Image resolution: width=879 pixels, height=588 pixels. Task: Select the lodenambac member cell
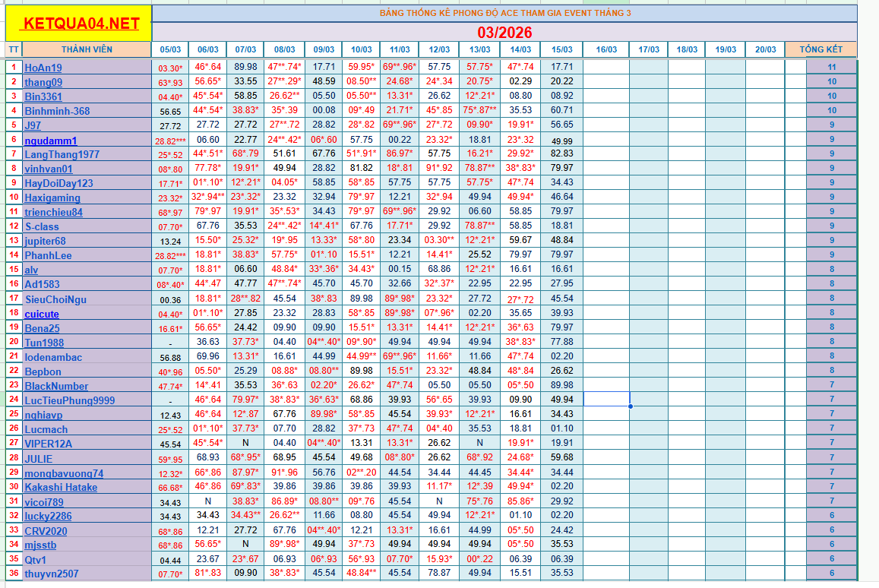pyautogui.click(x=87, y=357)
